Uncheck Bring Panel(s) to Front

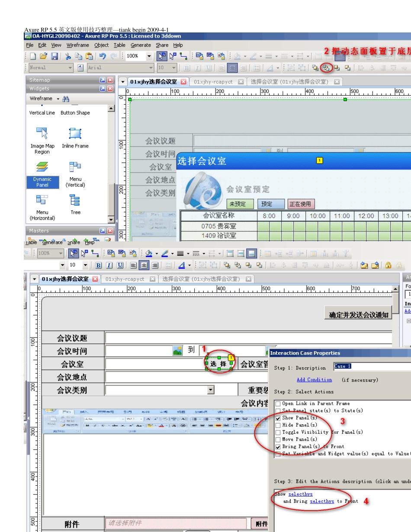click(x=278, y=446)
